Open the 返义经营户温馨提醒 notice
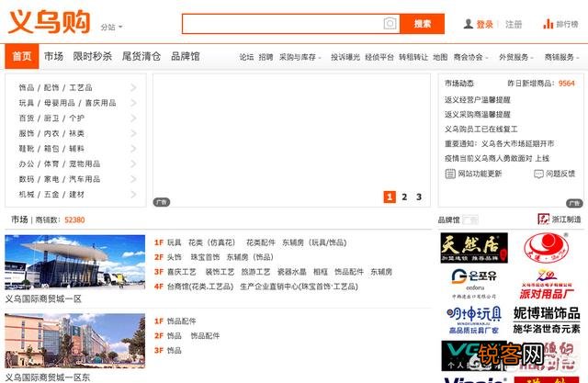The height and width of the screenshot is (383, 588). 478,100
